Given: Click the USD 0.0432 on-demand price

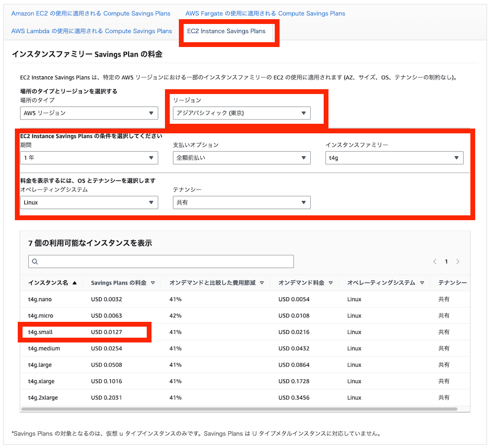Looking at the screenshot, I should pyautogui.click(x=294, y=348).
